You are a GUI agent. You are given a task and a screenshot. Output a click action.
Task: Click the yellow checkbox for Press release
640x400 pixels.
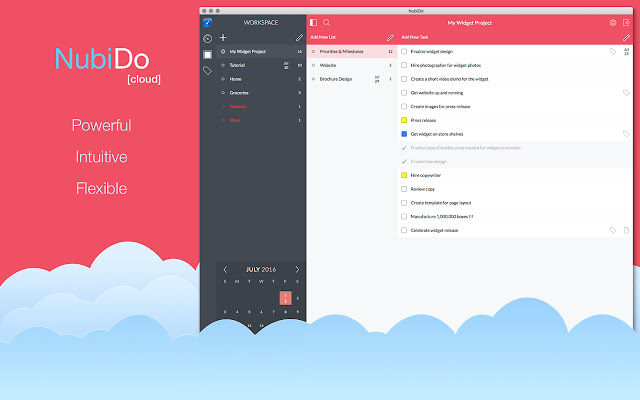pos(404,120)
